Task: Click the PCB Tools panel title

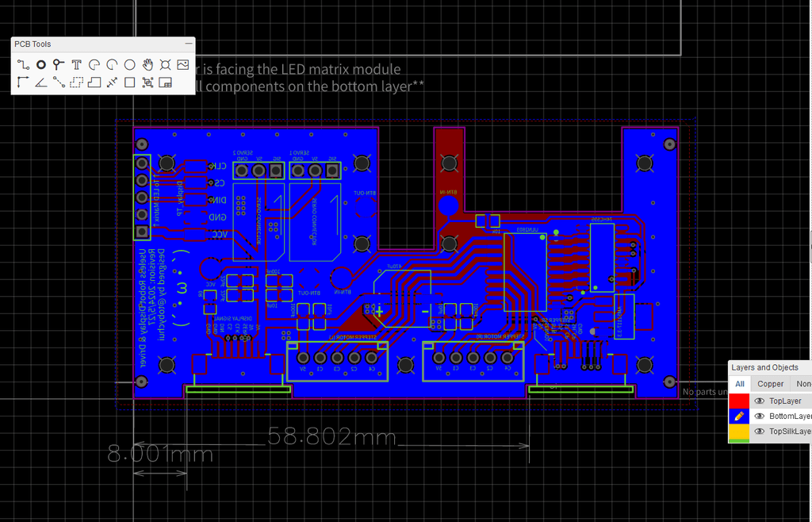Action: 33,44
